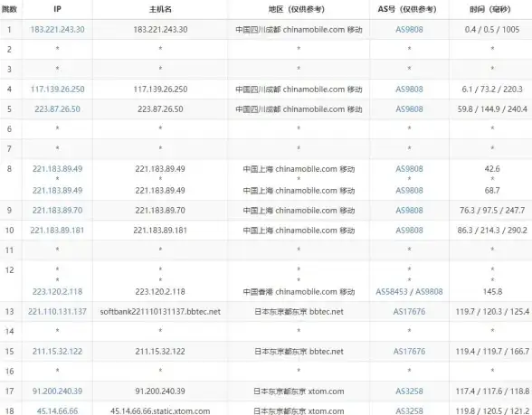The height and width of the screenshot is (415, 532).
Task: Select hostname 45.14.66.66.static.xtom.com
Action: (160, 410)
